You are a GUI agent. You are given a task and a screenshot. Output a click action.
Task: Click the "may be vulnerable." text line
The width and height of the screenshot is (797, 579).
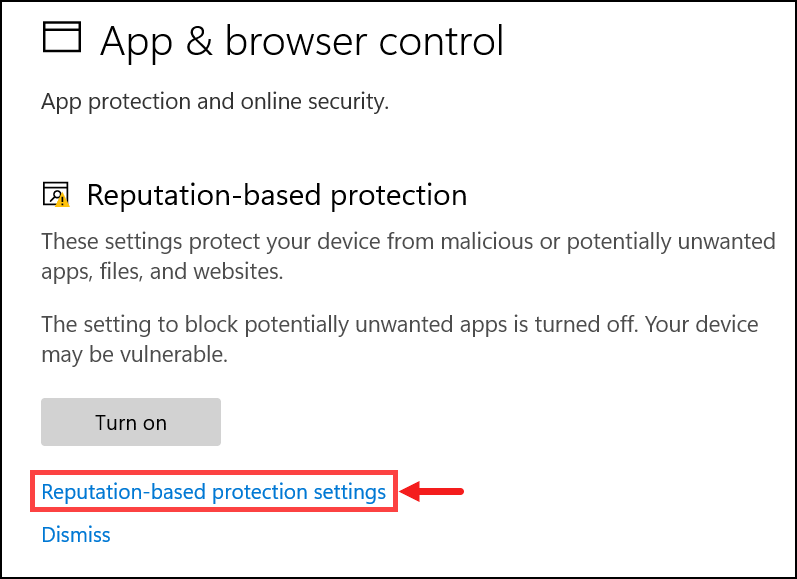(x=126, y=355)
